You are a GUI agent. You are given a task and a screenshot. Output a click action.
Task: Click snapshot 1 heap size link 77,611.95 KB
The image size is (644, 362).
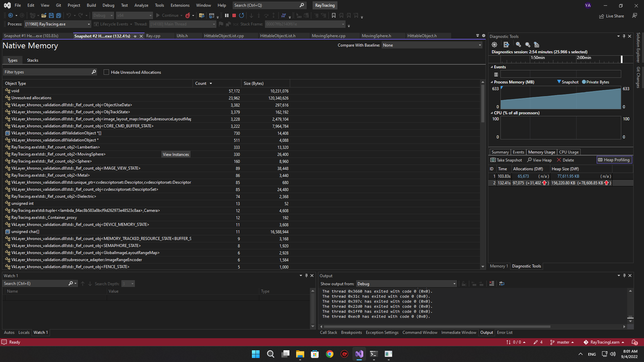(568, 176)
